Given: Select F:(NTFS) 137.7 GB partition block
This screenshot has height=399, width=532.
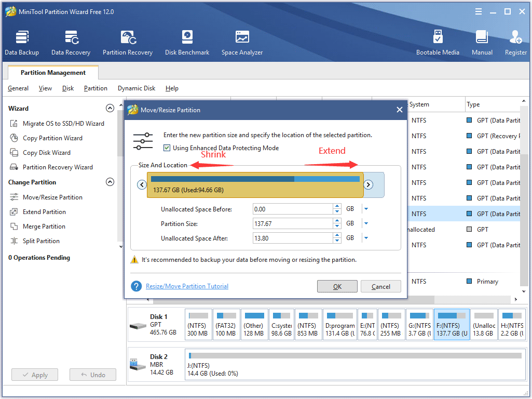Looking at the screenshot, I should pos(452,325).
